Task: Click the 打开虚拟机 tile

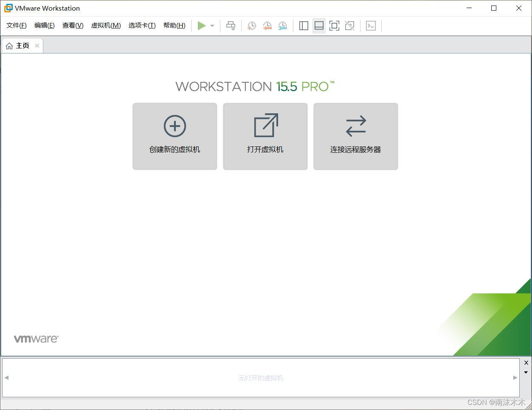Action: point(265,136)
